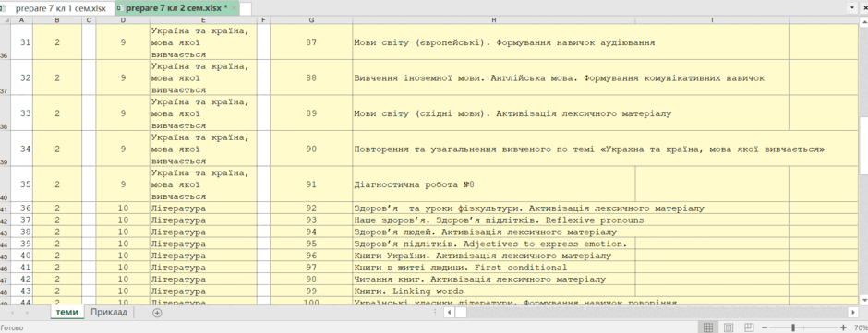Select cell 'Книги в житті людини. First conditional'
This screenshot has width=868, height=333.
(x=494, y=268)
